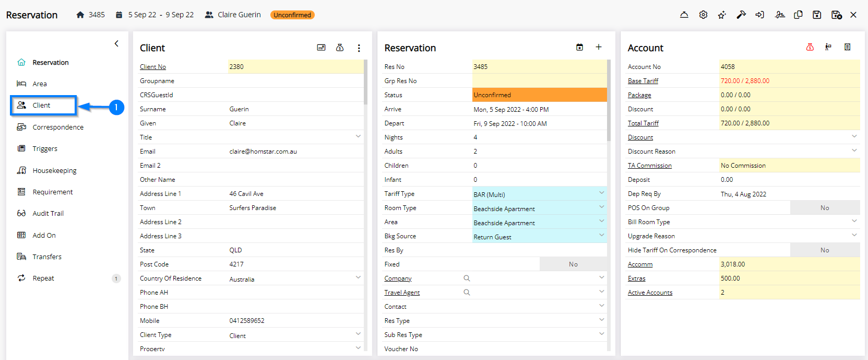Viewport: 868px width, 360px height.
Task: Expand the Tariff Type dropdown
Action: click(x=601, y=193)
